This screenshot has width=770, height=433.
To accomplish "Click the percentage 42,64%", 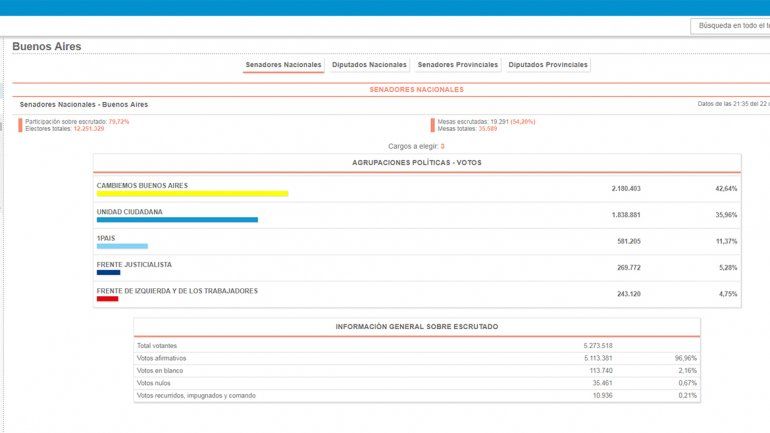I will point(726,189).
